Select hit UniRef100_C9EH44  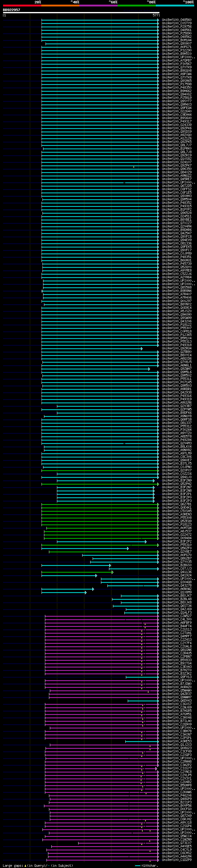click(x=176, y=115)
